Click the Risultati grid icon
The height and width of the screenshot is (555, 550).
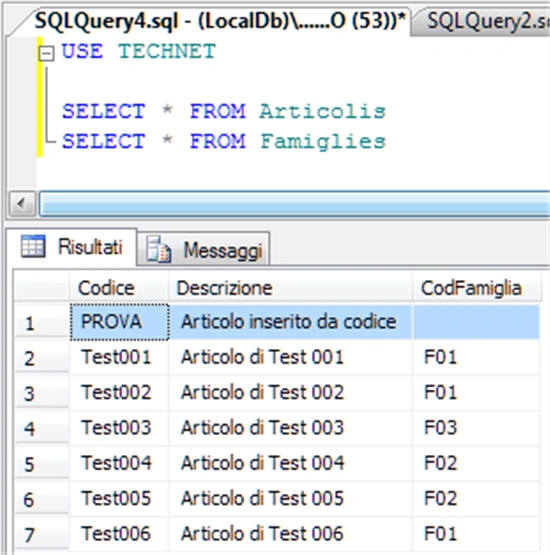[33, 246]
